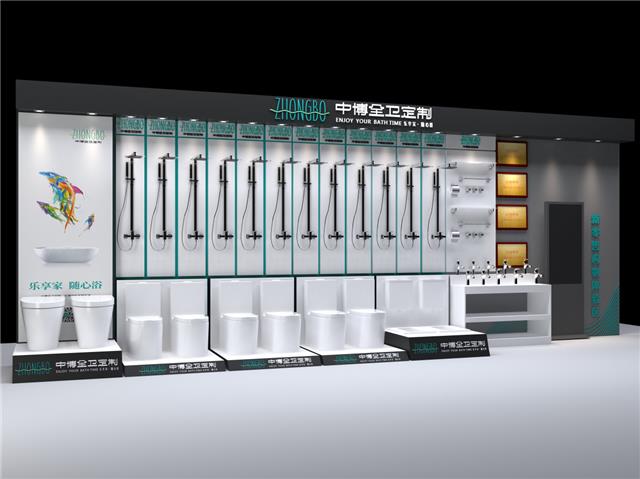The image size is (640, 479).
Task: Click the 中博全卫定制 text on top sign
Action: click(382, 107)
